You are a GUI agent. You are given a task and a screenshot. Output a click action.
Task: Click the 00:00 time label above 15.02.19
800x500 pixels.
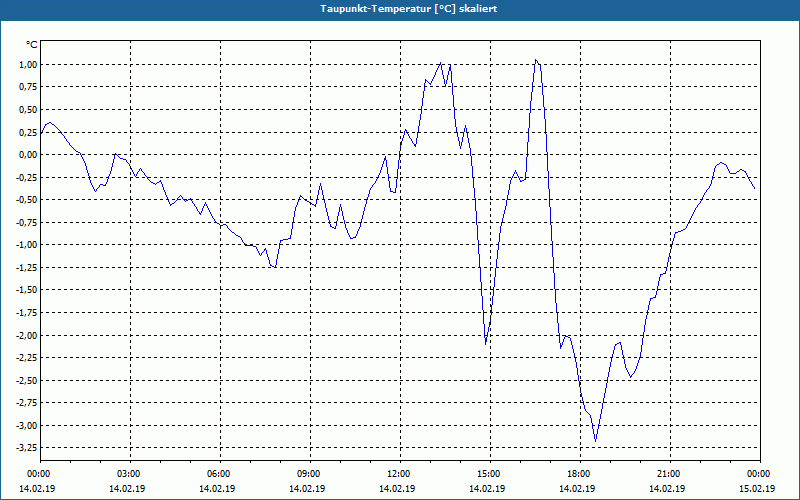click(x=758, y=474)
